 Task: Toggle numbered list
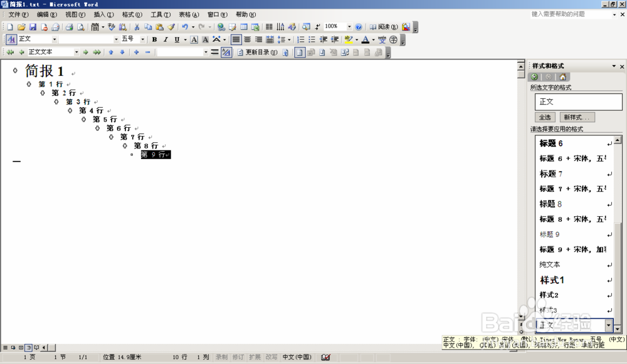tap(301, 39)
